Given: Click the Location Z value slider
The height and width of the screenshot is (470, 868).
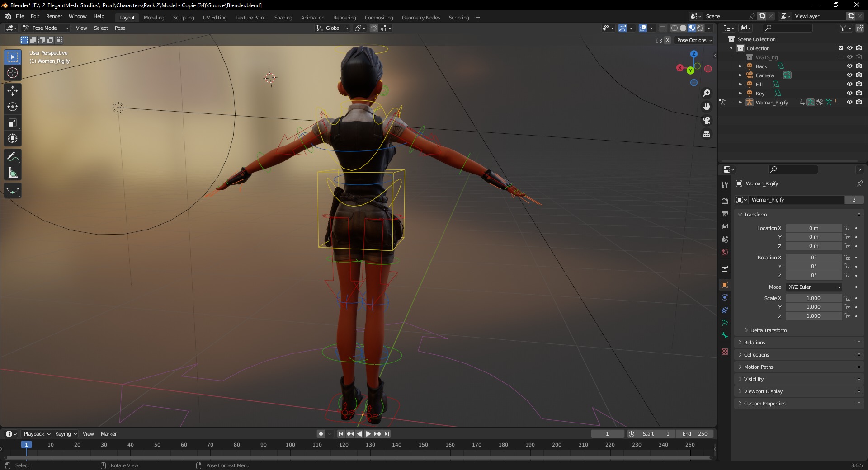Looking at the screenshot, I should pos(813,246).
